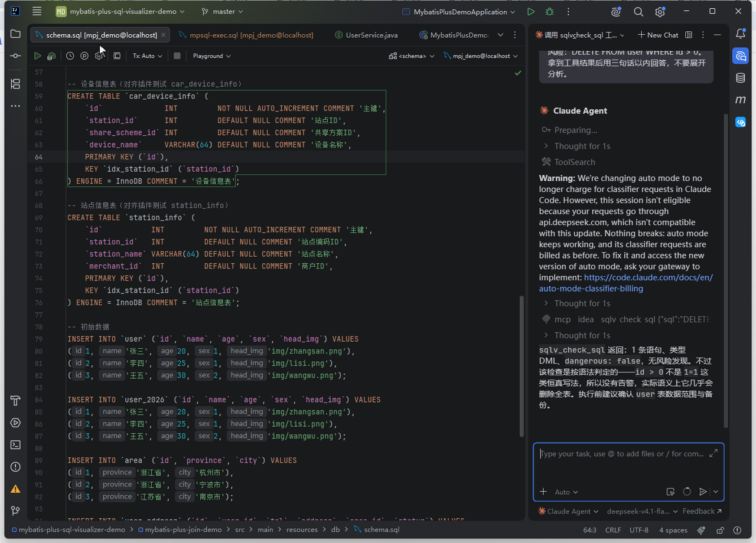The height and width of the screenshot is (543, 756).
Task: Run MybatisPlusDemoApplication with the green play button
Action: point(531,11)
